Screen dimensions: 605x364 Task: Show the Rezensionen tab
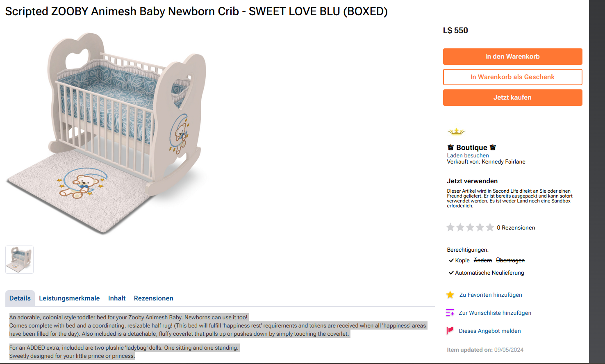[153, 298]
